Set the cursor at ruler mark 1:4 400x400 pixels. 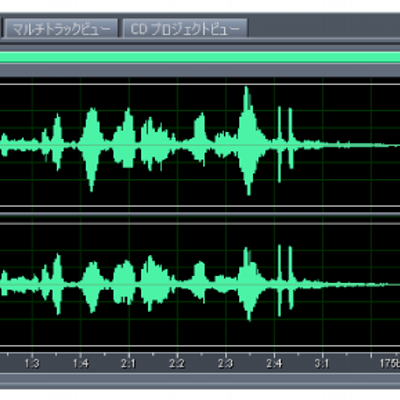81,364
